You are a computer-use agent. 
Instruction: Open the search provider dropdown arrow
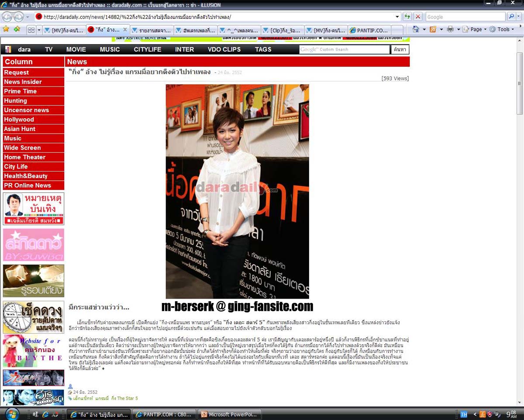pos(518,17)
